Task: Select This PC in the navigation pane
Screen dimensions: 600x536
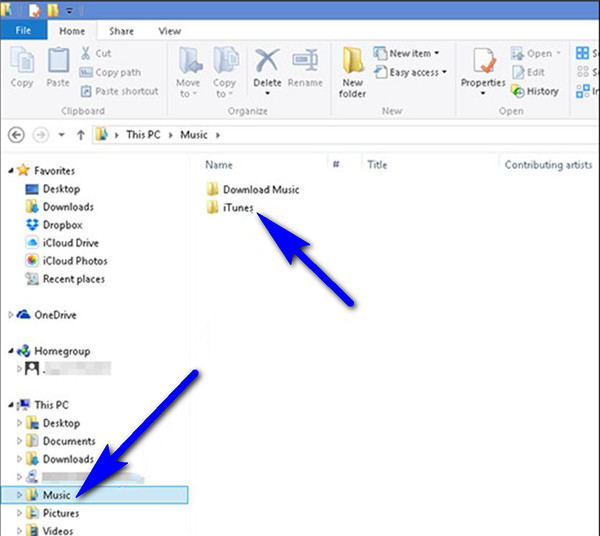Action: pos(43,405)
